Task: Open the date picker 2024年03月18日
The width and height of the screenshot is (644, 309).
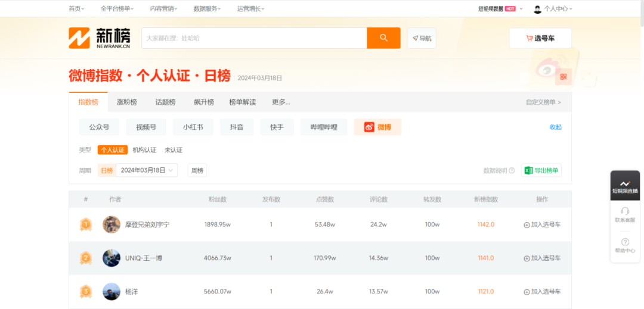Action: 147,170
